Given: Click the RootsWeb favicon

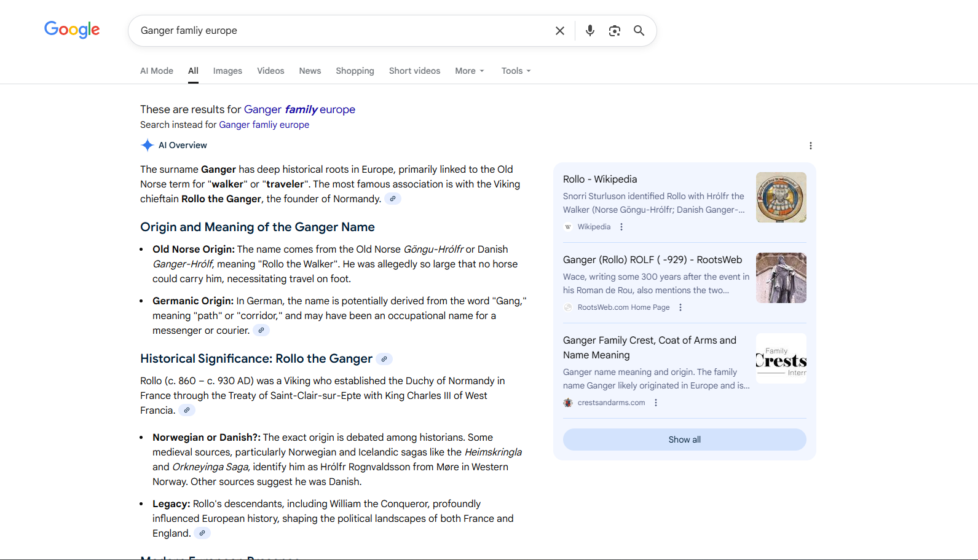Looking at the screenshot, I should pyautogui.click(x=568, y=307).
